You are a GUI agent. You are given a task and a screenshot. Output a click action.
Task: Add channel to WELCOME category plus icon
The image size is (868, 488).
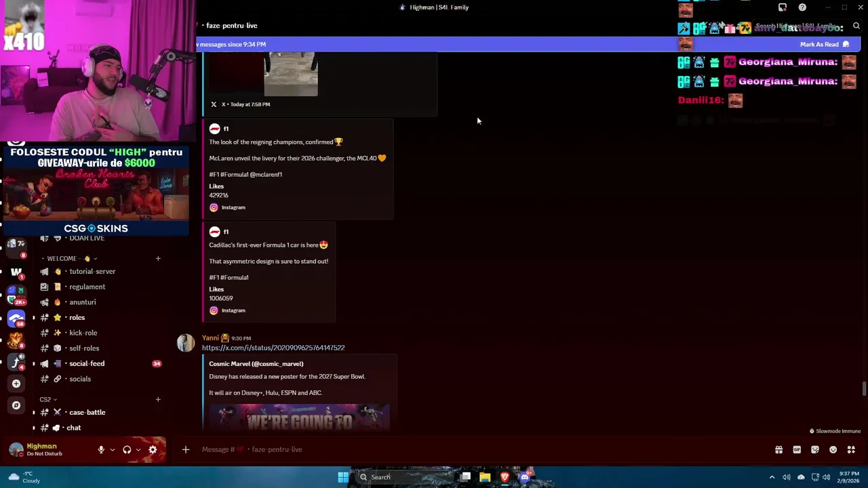coord(158,258)
